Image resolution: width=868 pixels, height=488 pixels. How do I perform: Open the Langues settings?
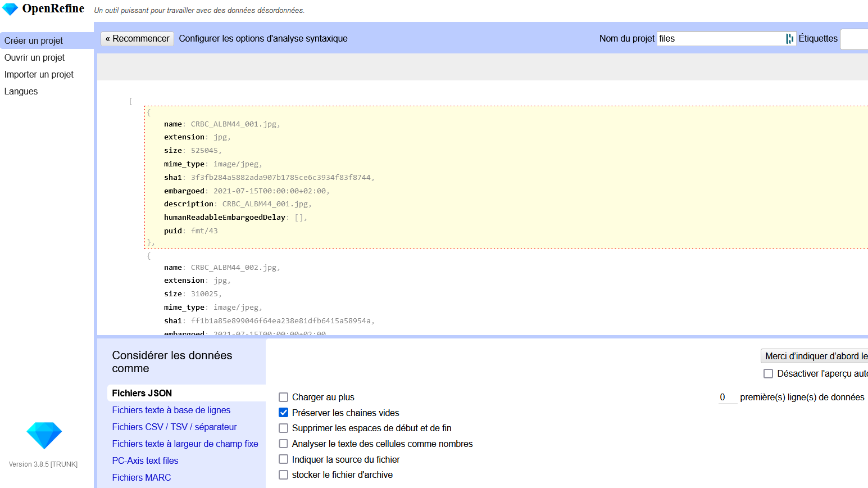[21, 91]
